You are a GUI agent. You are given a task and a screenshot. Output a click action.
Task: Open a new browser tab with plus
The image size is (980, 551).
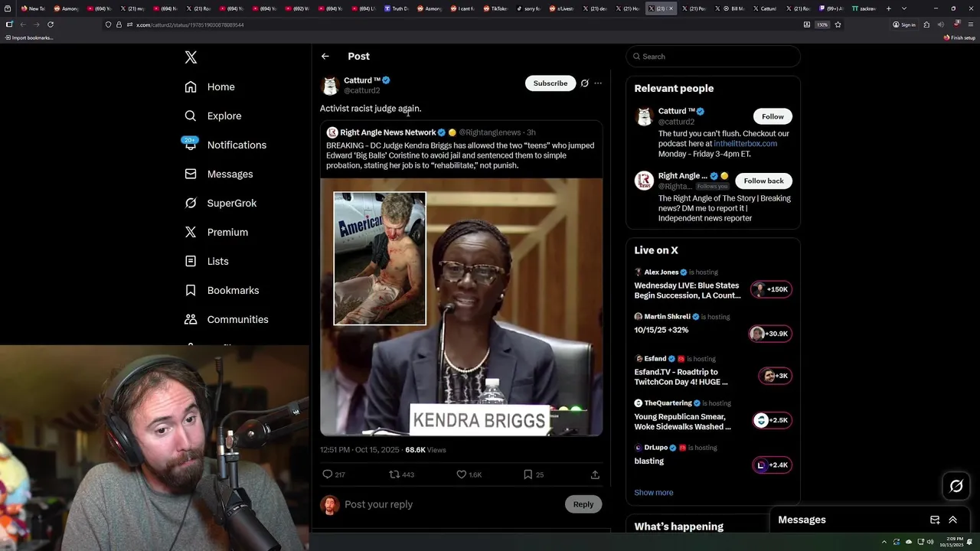pos(889,8)
